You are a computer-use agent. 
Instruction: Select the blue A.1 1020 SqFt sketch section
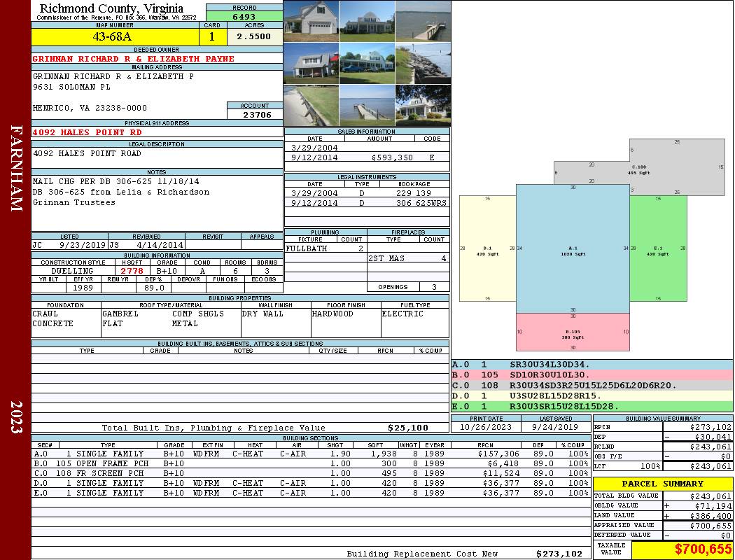coord(573,248)
